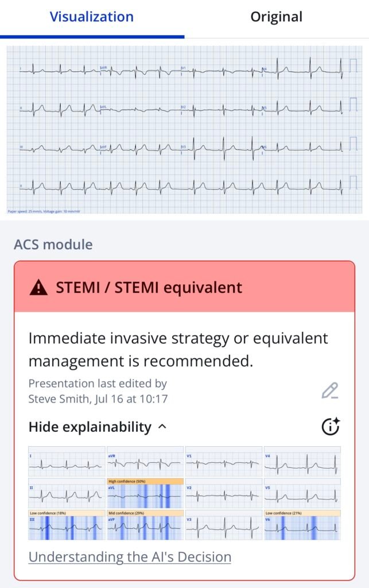Click the STEMI / STEMI equivalent banner

click(184, 287)
